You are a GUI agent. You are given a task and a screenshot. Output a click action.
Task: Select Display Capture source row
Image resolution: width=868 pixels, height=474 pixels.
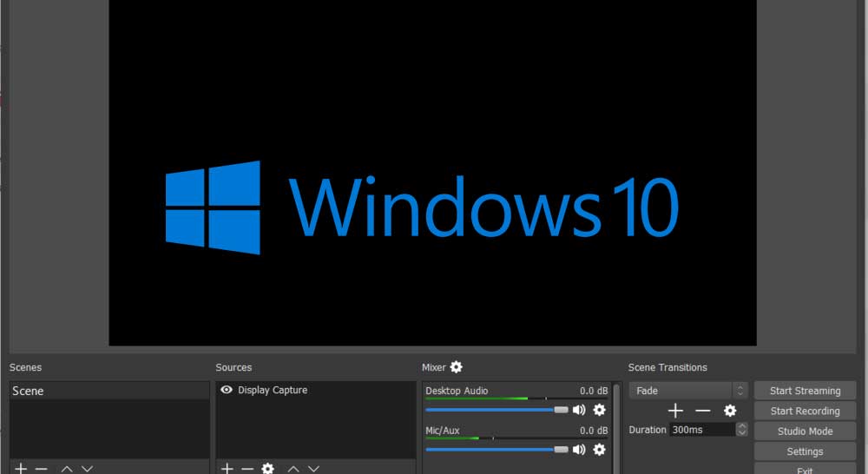coord(316,390)
